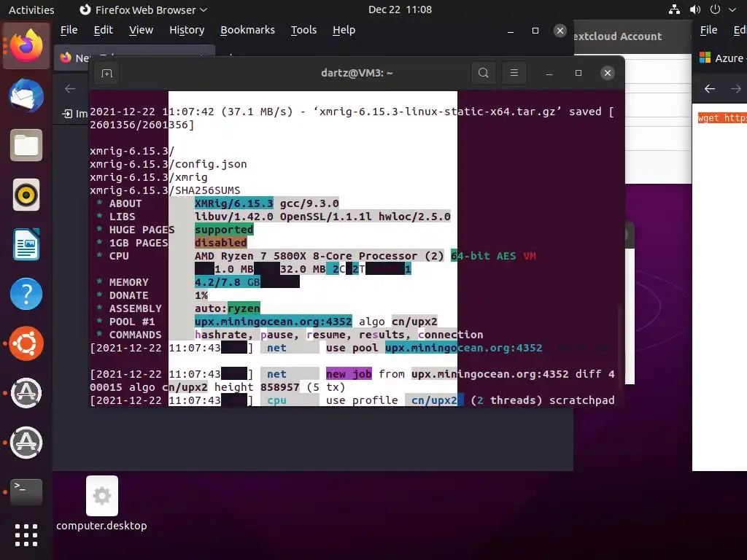
Task: Click the volume icon in top bar
Action: tap(695, 9)
